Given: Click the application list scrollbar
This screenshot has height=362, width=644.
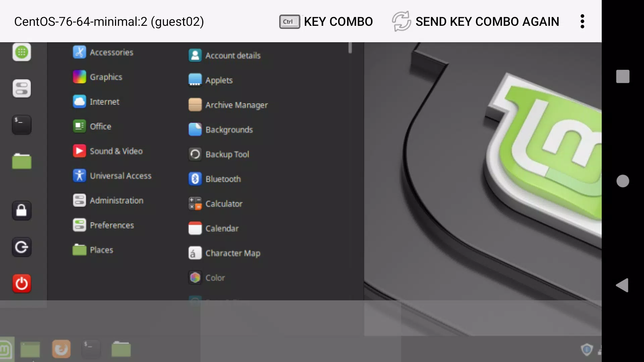Looking at the screenshot, I should (x=350, y=48).
